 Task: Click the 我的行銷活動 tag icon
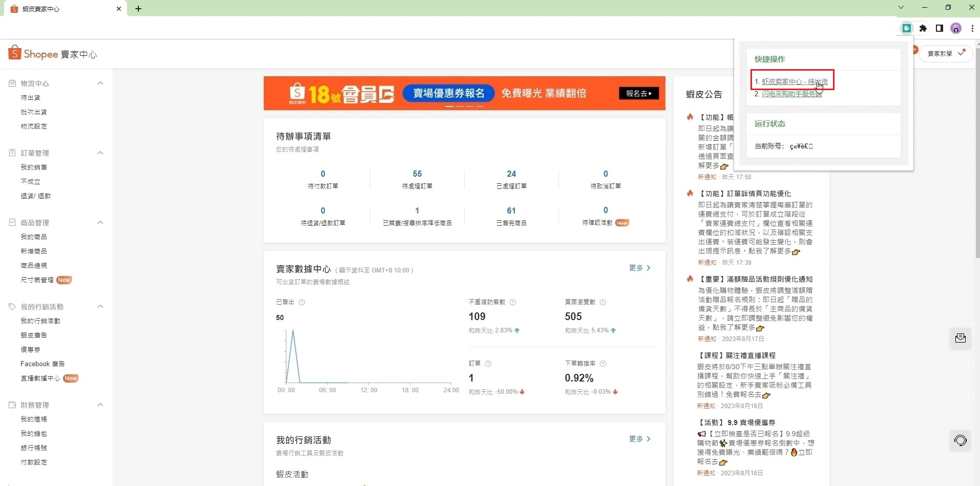pos(12,306)
